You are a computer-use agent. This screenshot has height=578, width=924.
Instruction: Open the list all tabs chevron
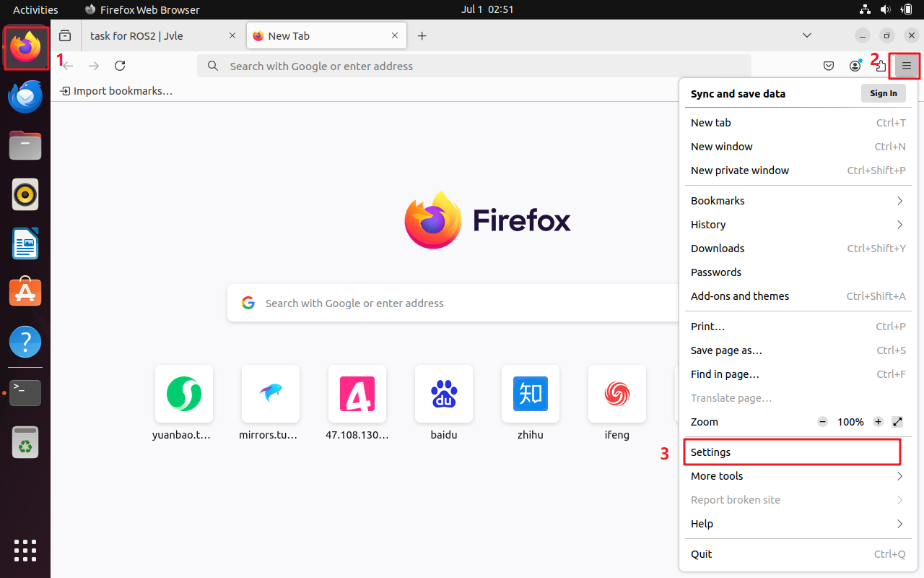[807, 35]
